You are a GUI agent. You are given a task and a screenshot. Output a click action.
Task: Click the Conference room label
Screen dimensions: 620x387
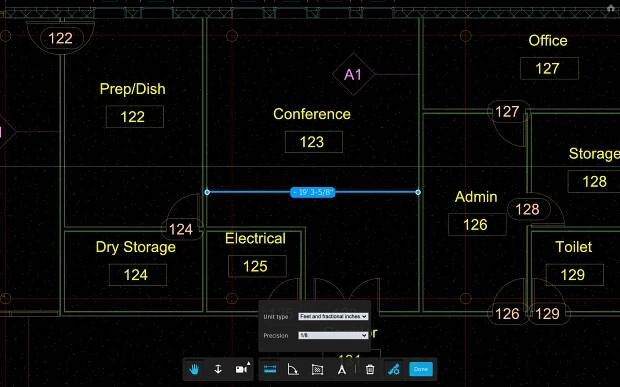click(x=312, y=114)
